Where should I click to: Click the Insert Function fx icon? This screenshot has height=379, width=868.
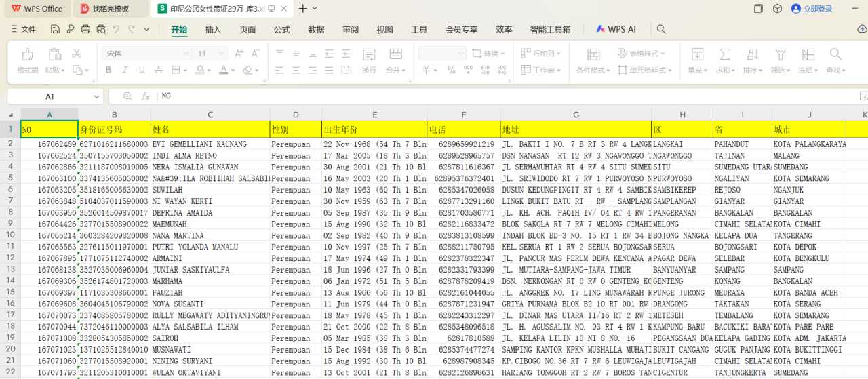coord(145,96)
